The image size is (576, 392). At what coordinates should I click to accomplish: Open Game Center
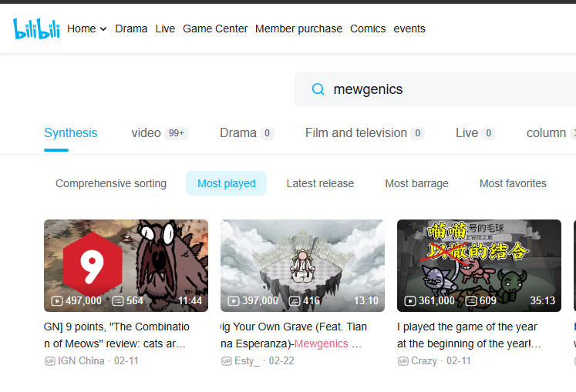coord(215,28)
